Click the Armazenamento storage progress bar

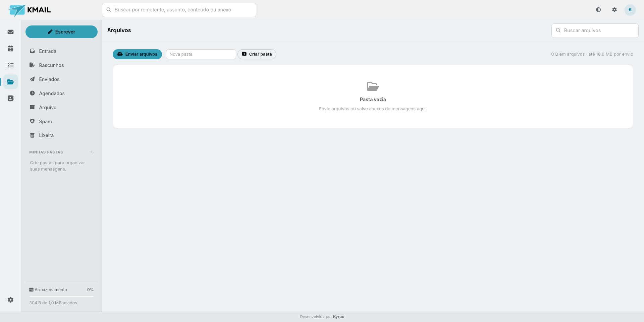click(61, 297)
